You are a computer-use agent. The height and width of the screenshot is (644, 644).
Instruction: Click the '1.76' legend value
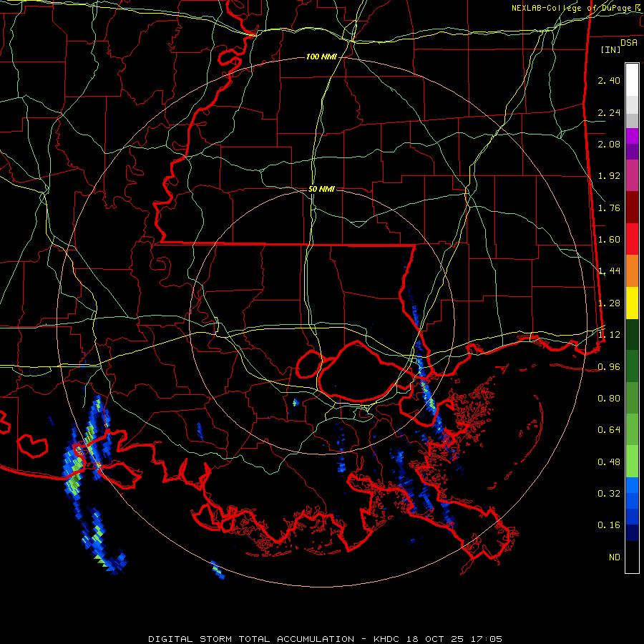click(x=609, y=208)
